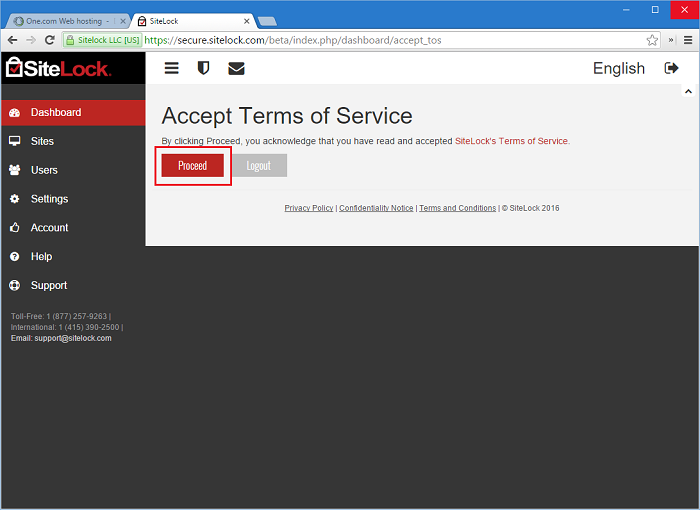Click the © SiteLock 2016 copyright text

[530, 208]
